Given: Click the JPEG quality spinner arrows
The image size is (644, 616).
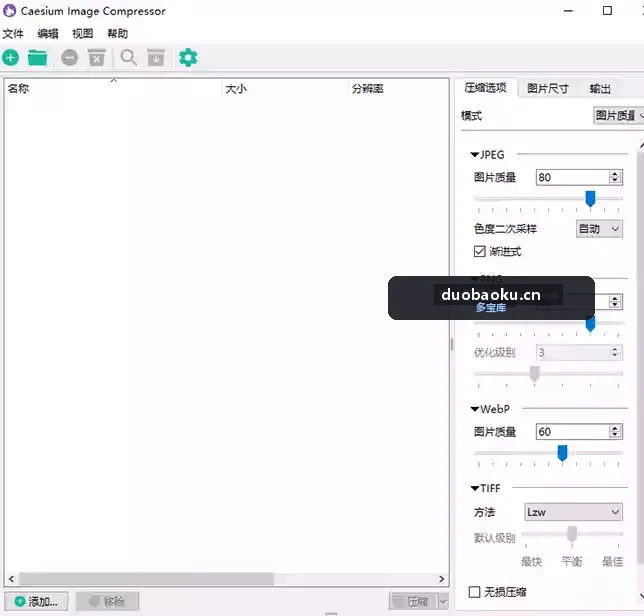Looking at the screenshot, I should (615, 177).
